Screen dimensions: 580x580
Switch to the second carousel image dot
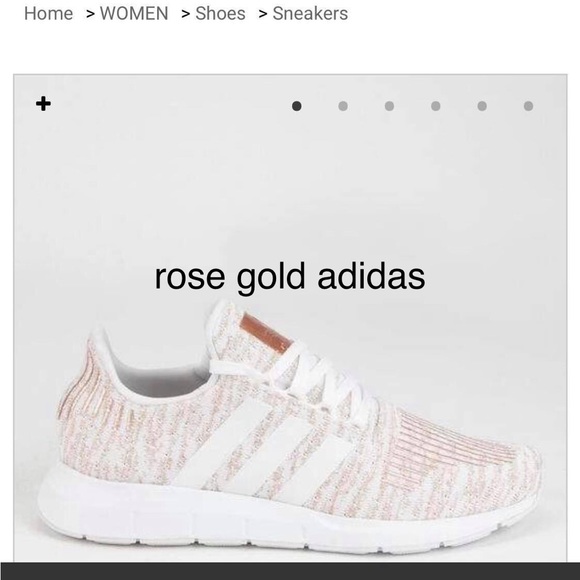(343, 106)
